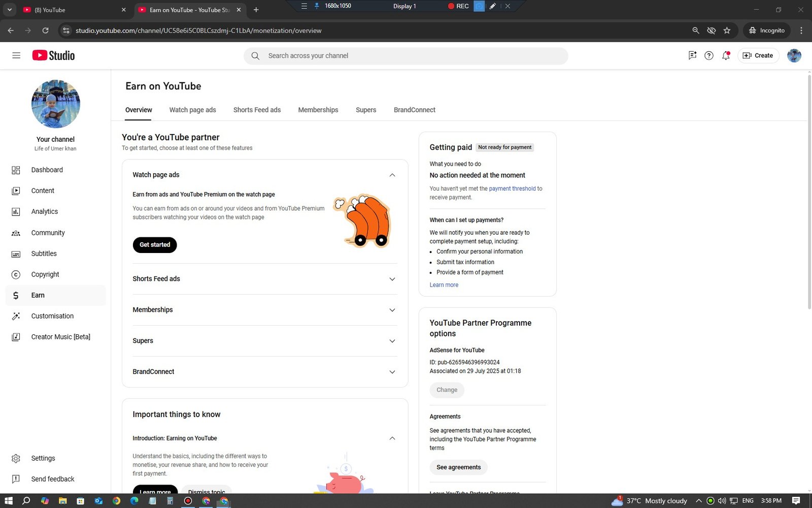Open the notifications bell

726,55
